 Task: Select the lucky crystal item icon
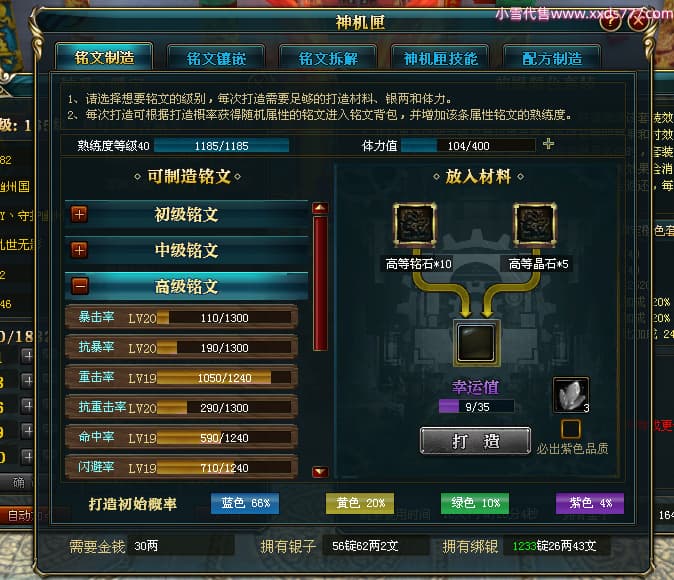(571, 395)
